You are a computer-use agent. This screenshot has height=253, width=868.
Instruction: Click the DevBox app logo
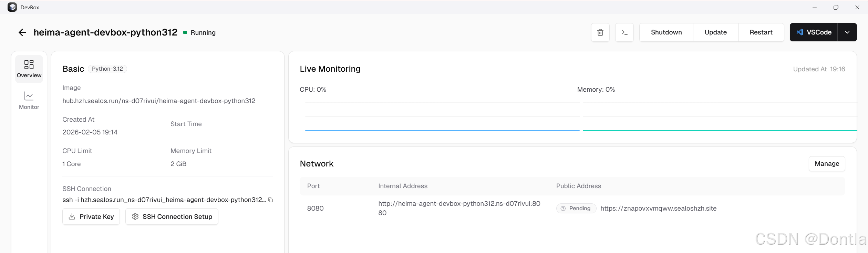coord(12,7)
